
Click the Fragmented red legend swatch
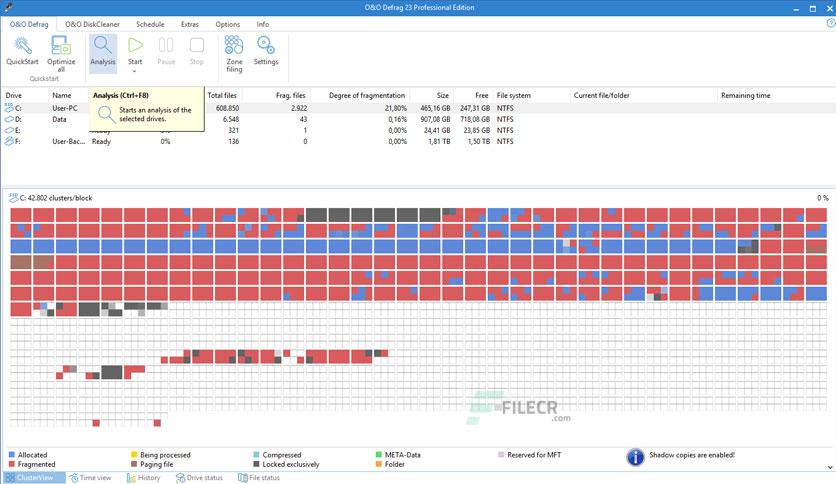pos(12,464)
